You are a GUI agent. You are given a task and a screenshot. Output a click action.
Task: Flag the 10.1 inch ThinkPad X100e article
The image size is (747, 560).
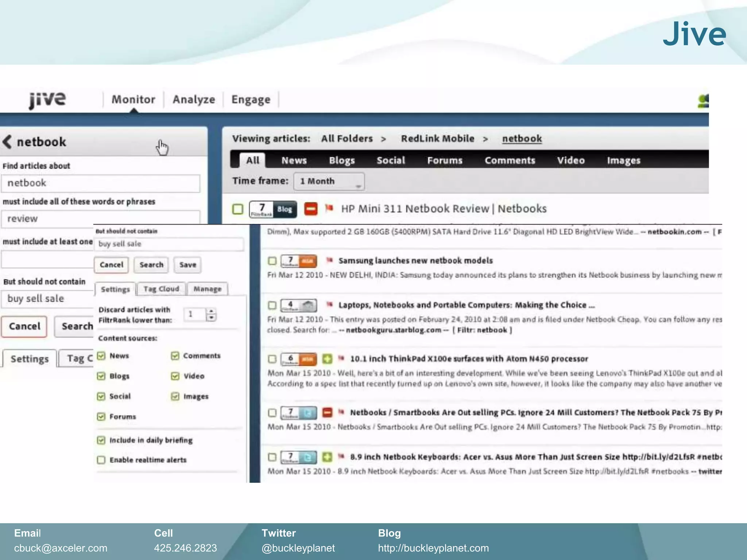[x=341, y=358]
